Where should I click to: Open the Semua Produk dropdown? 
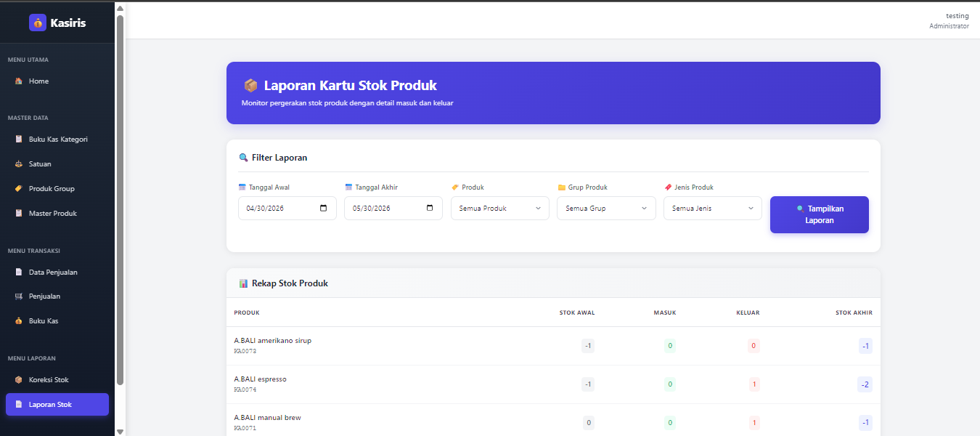click(x=500, y=209)
